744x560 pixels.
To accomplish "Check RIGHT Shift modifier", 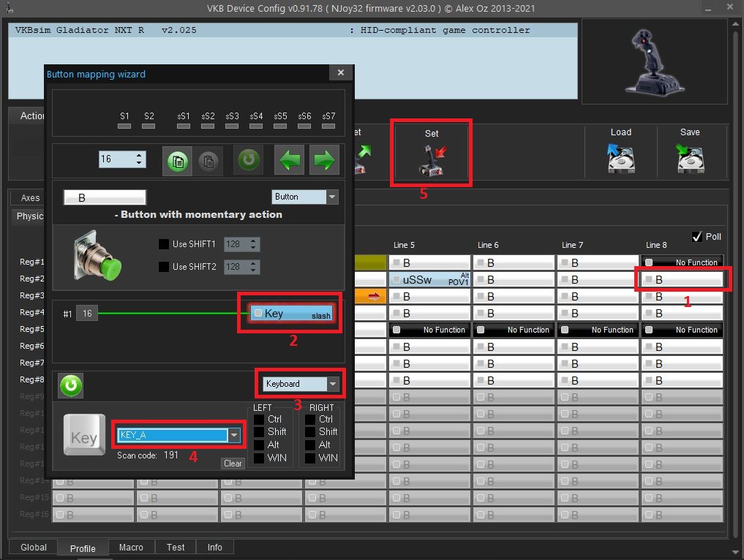I will pos(310,431).
